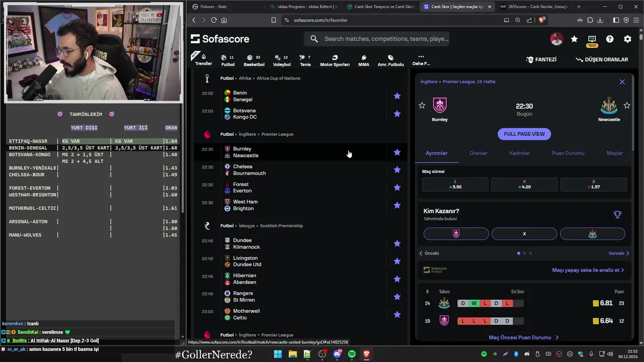The height and width of the screenshot is (362, 644).
Task: Select the Motor Sporları category
Action: coord(335,60)
